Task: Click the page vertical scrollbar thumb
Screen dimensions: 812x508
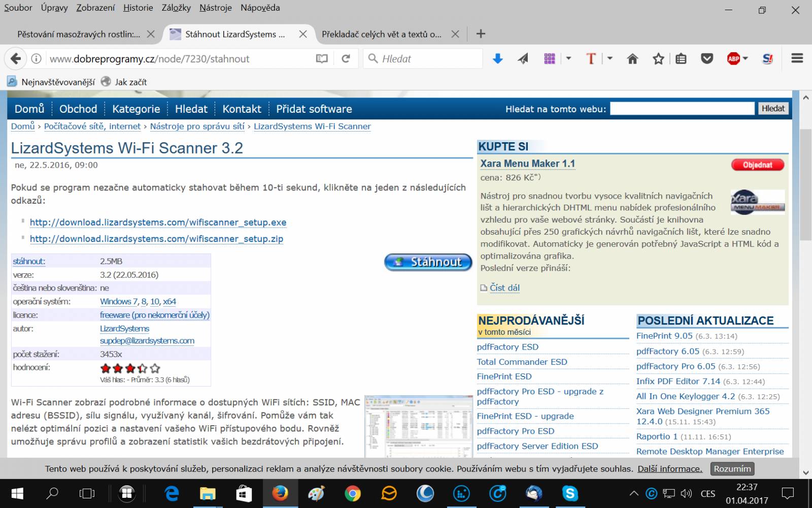Action: point(805,185)
